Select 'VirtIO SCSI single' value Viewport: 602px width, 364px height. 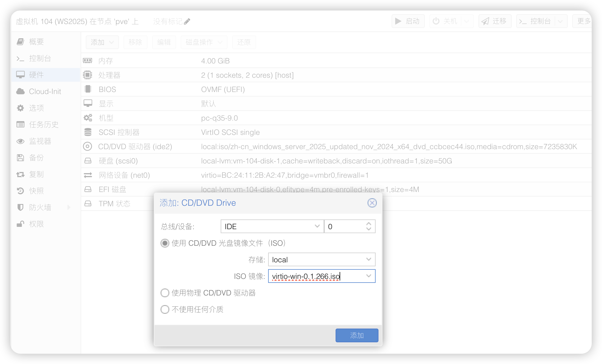(x=230, y=132)
